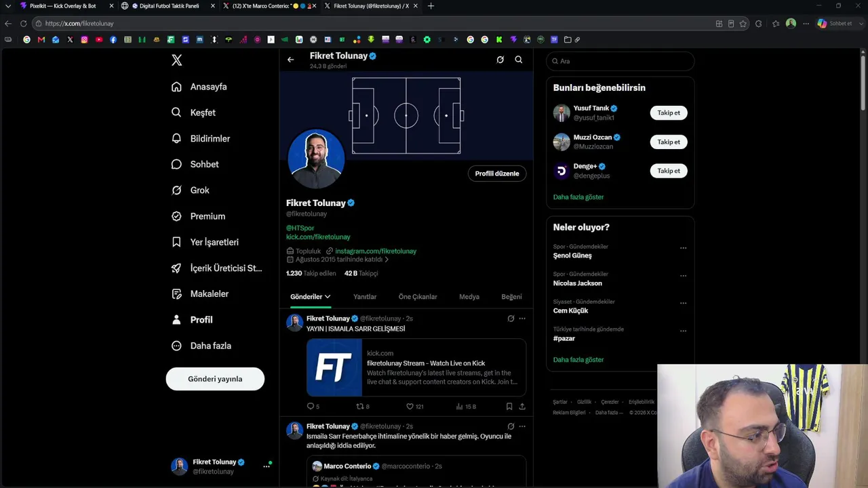Follow Yusuf Tanık with Takip et
The width and height of the screenshot is (868, 488).
tap(669, 113)
